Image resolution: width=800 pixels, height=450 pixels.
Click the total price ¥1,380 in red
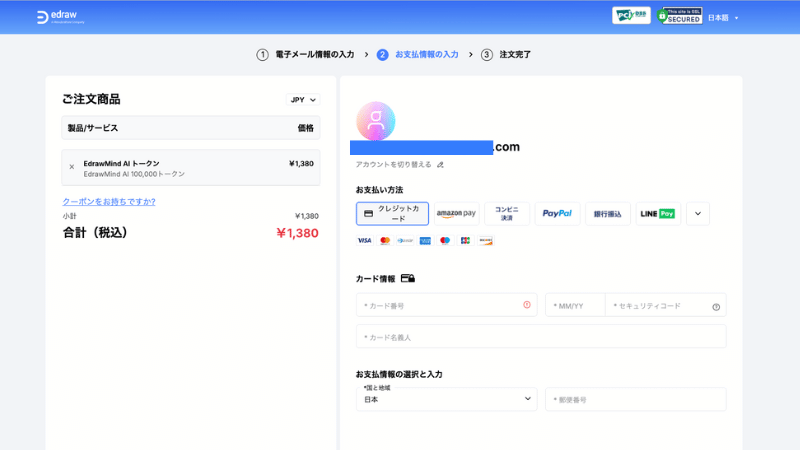(297, 233)
